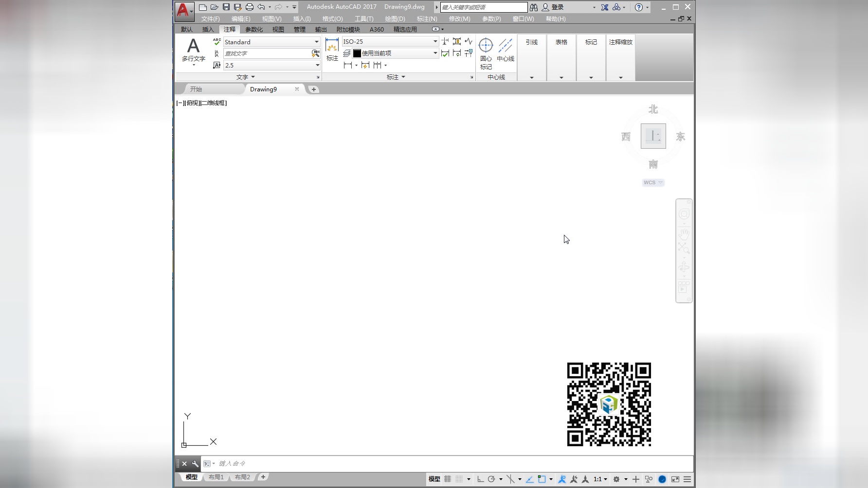The image size is (868, 488).
Task: Click the black color swatch in layer dropdown
Action: (x=357, y=53)
